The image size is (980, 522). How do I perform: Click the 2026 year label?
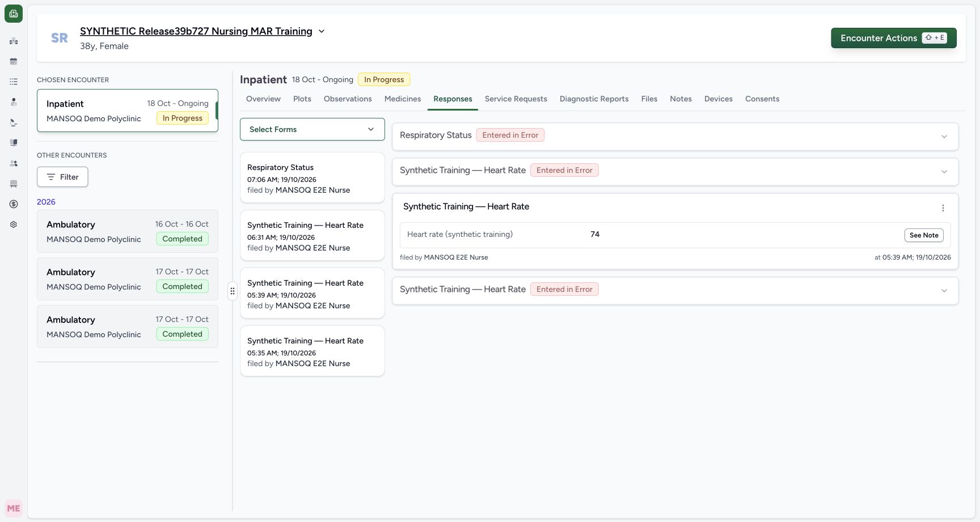[x=46, y=202]
